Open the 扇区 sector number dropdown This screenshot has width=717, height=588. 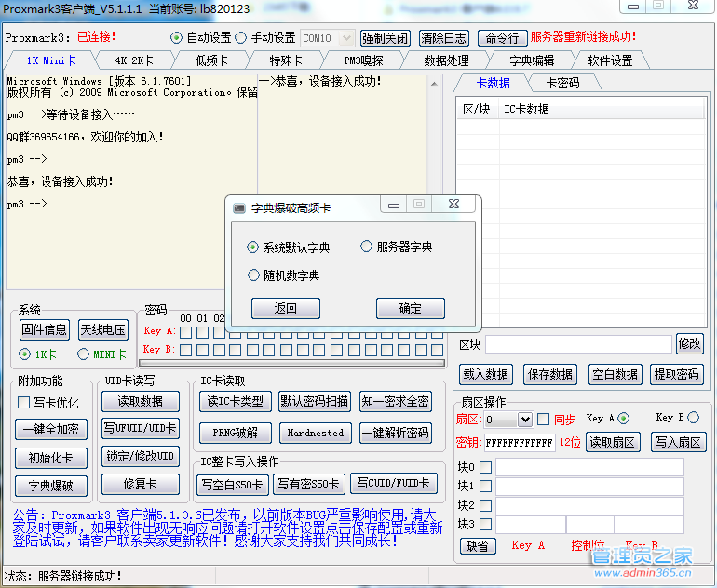click(525, 420)
